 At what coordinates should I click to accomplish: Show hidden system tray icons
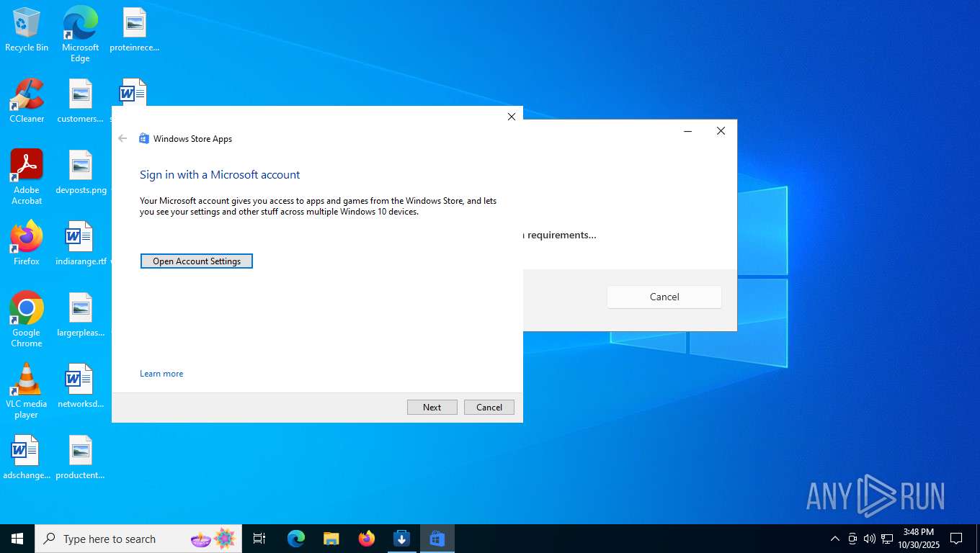835,539
